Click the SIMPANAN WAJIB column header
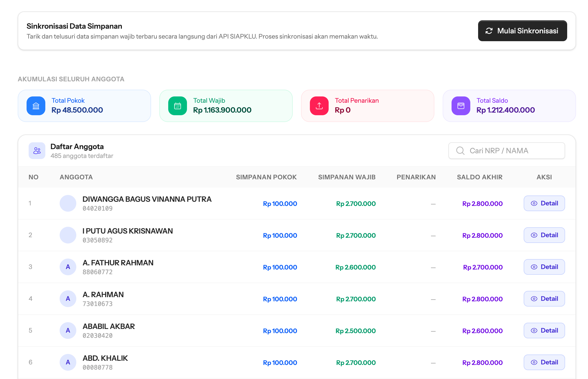 (x=347, y=177)
